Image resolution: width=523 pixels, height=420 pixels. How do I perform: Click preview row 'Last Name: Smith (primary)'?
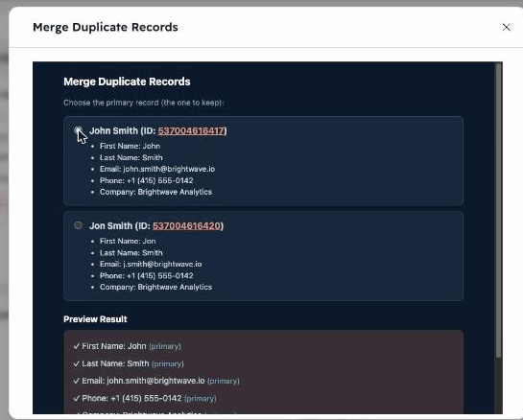tap(129, 363)
